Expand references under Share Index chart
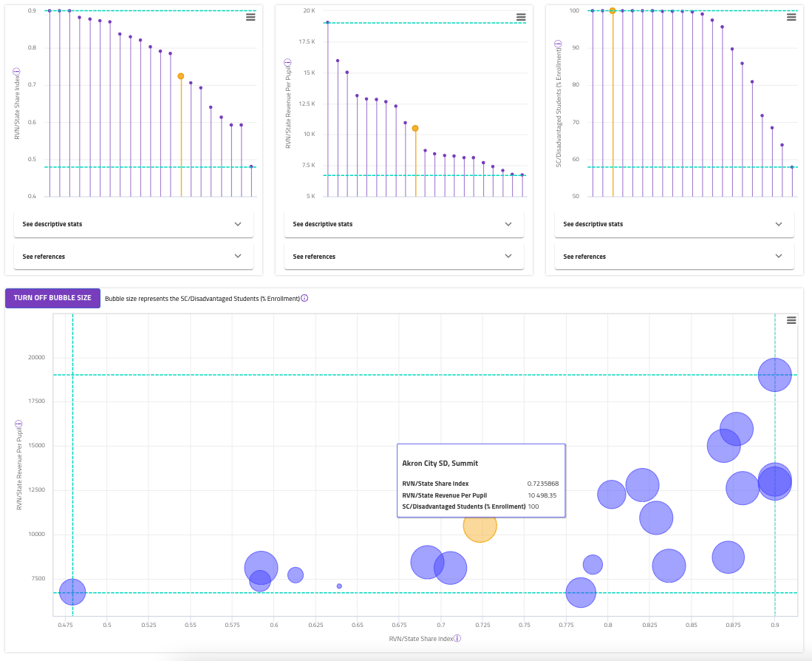The width and height of the screenshot is (812, 661). tap(134, 257)
